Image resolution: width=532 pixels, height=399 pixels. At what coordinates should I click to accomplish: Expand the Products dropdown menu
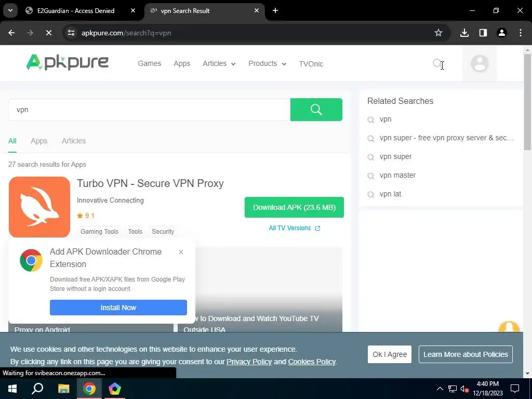click(x=268, y=63)
